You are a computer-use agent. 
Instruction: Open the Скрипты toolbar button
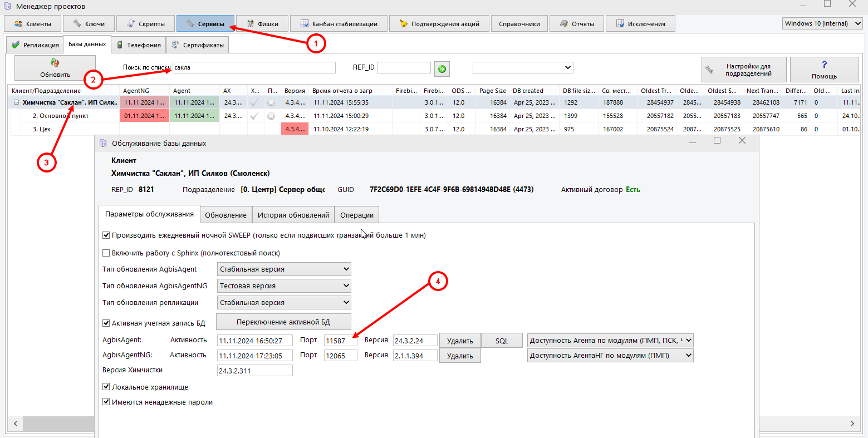[145, 24]
